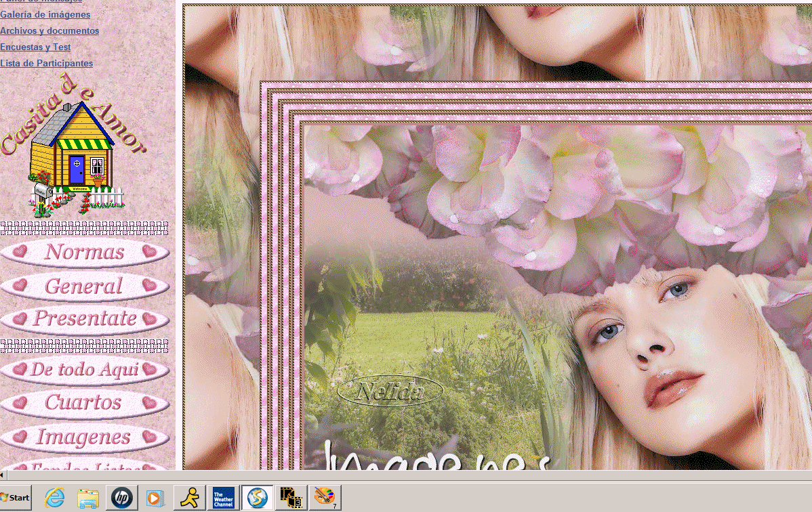Image resolution: width=812 pixels, height=512 pixels.
Task: Open the Normas section button
Action: pos(85,252)
